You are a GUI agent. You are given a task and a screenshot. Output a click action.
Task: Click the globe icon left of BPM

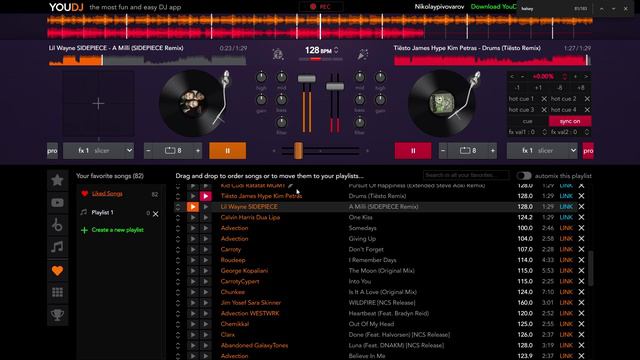[x=278, y=54]
